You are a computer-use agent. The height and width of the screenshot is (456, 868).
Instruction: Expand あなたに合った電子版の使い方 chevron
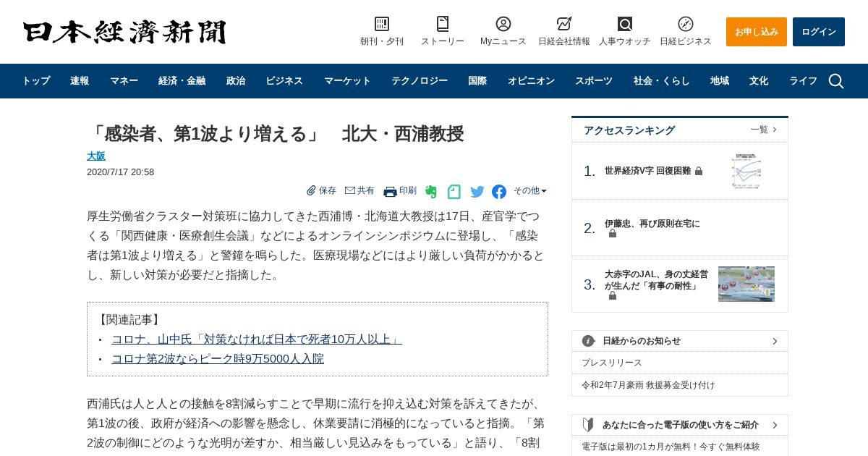point(775,425)
